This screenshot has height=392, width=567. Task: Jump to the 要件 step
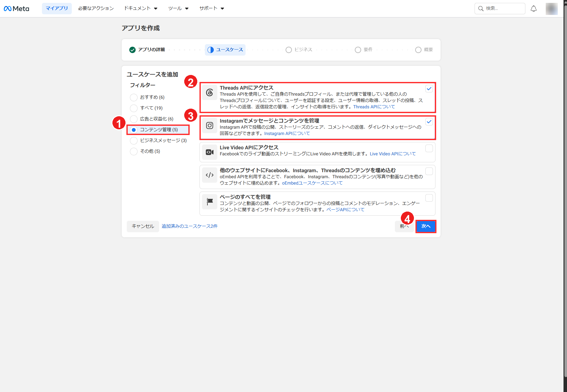pyautogui.click(x=364, y=50)
